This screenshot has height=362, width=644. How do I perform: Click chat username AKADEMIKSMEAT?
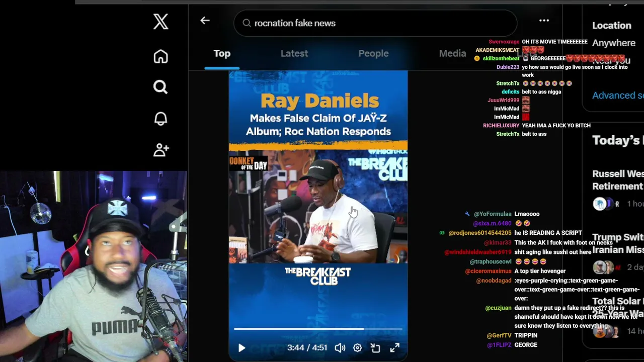(497, 50)
